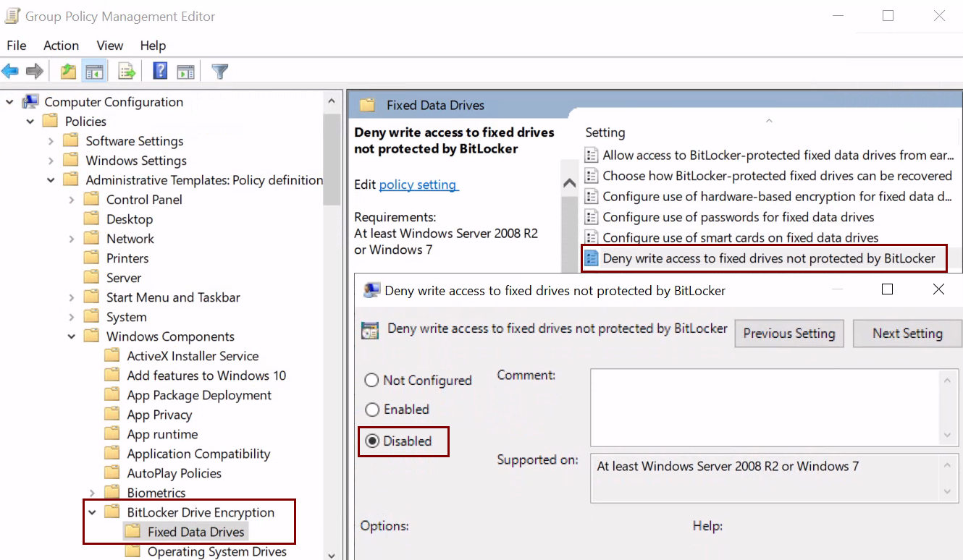The image size is (963, 560).
Task: Select the Server tree item
Action: (x=124, y=277)
